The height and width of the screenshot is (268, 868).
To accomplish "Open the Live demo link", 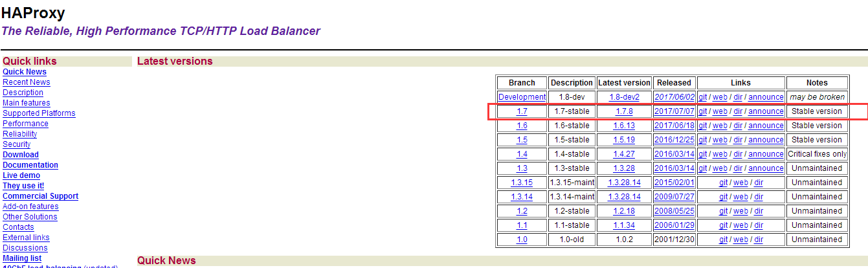I will (x=21, y=175).
